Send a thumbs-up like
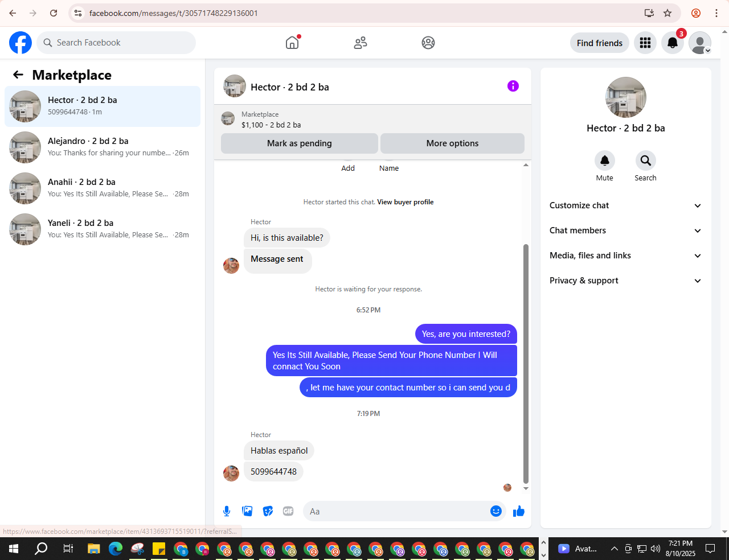Viewport: 729px width, 560px height. [518, 511]
